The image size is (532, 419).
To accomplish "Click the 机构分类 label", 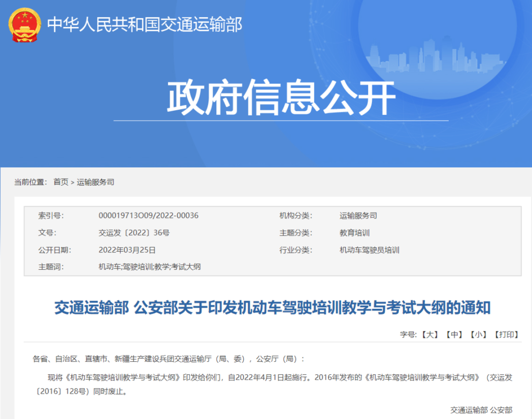I will point(296,216).
